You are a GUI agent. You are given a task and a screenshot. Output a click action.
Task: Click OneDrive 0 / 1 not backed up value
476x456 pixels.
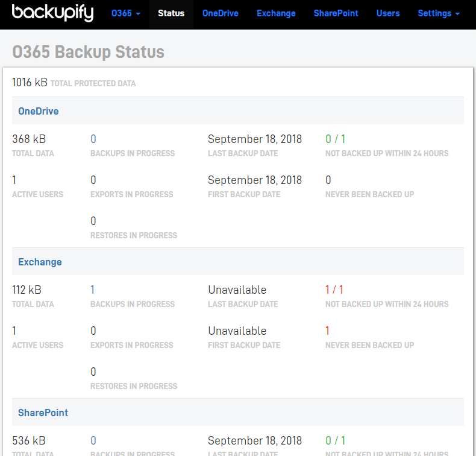tap(336, 139)
